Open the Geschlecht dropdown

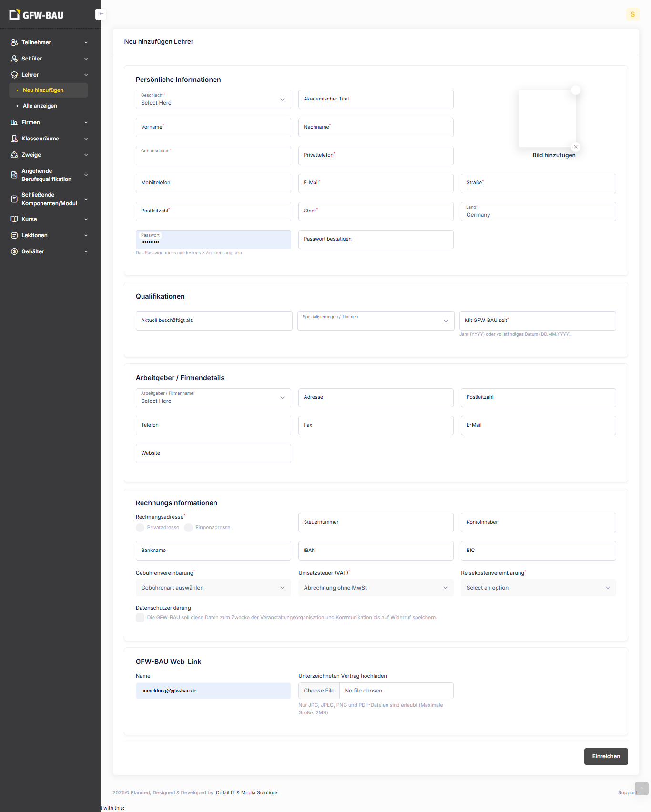213,100
